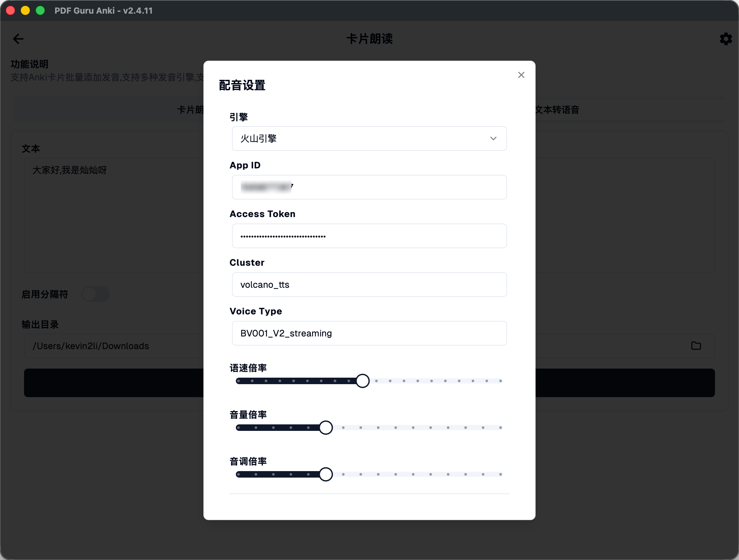Click the 音调倍率 slider handle
This screenshot has height=560, width=739.
(326, 474)
